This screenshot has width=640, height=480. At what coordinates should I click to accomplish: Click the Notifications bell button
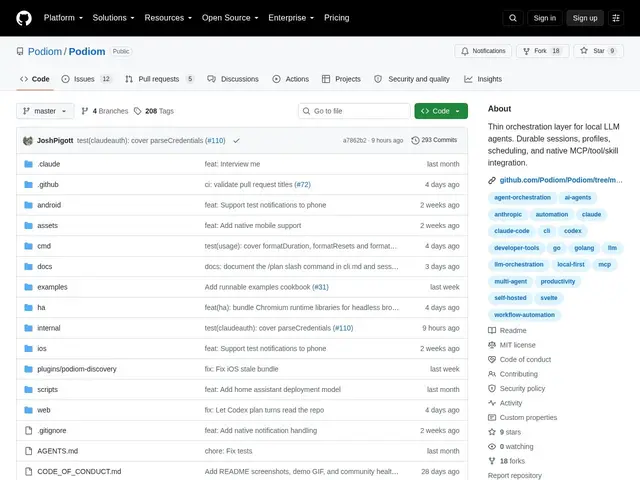pos(483,51)
